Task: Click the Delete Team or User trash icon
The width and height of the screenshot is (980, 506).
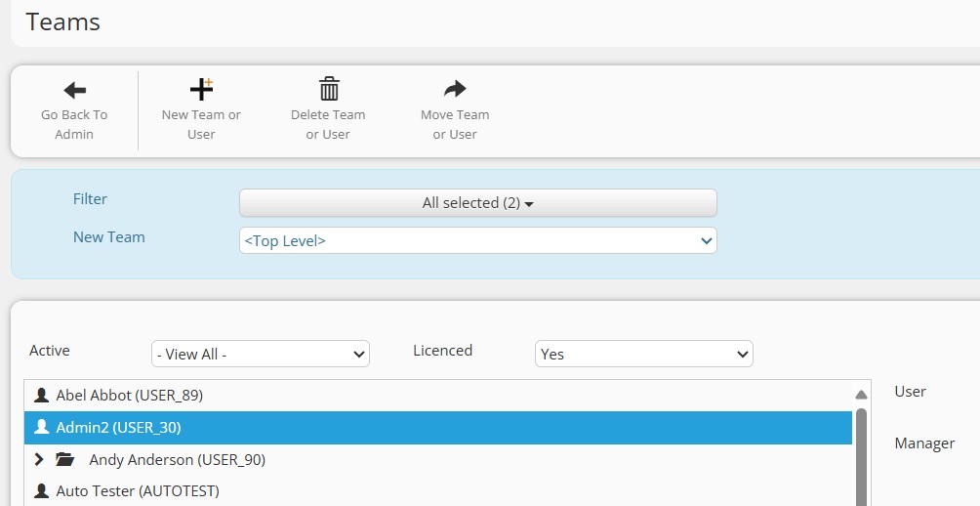Action: (x=329, y=89)
